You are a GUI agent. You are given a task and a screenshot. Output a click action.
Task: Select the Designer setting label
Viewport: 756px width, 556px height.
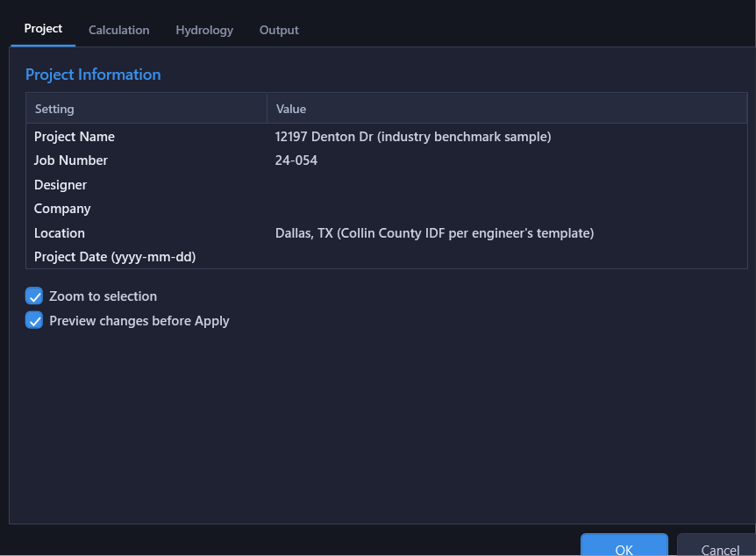click(61, 185)
